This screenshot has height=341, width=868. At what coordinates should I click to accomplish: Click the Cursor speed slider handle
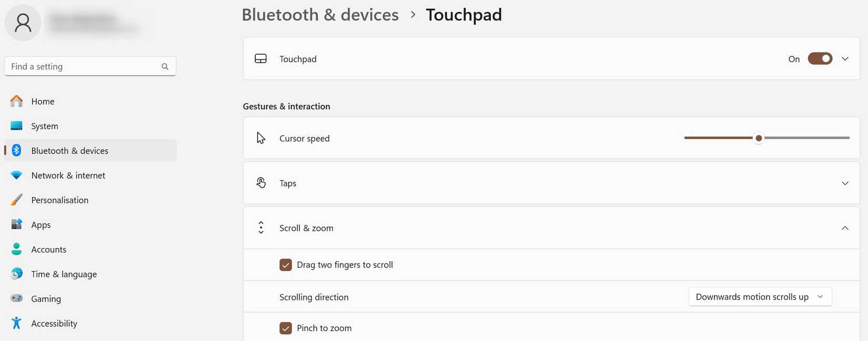[759, 138]
